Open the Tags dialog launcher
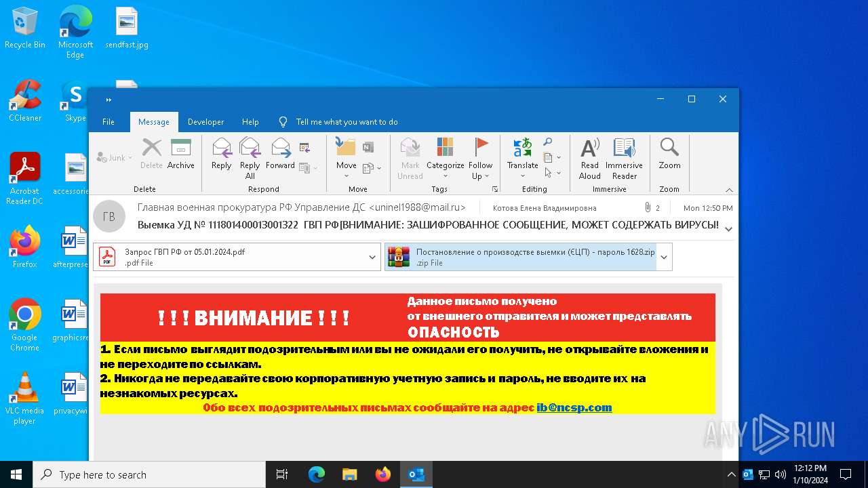The width and height of the screenshot is (868, 488). (495, 189)
